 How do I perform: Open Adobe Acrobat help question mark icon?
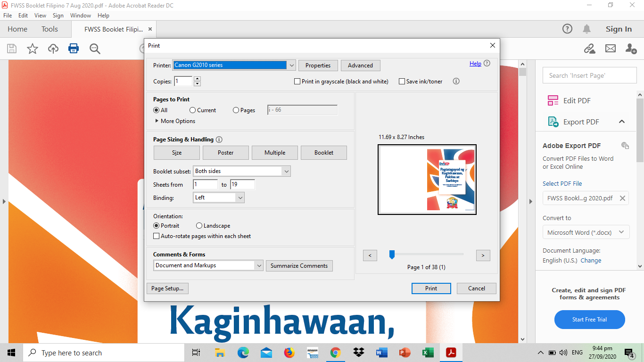pyautogui.click(x=567, y=29)
